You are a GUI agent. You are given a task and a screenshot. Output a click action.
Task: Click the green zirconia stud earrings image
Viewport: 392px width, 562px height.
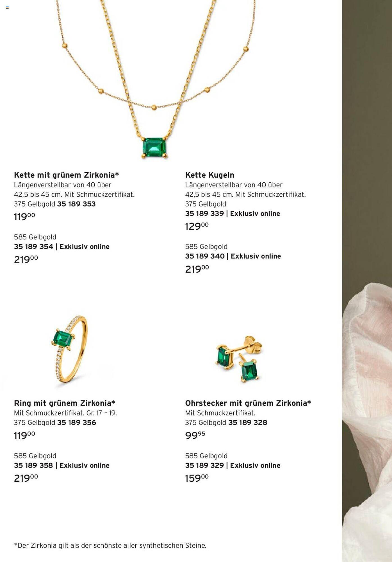point(239,359)
